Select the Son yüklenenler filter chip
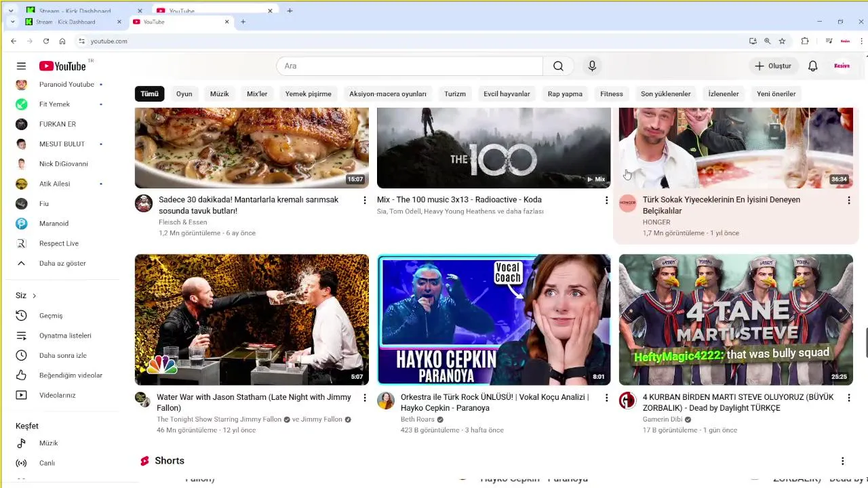The image size is (868, 488). point(666,94)
